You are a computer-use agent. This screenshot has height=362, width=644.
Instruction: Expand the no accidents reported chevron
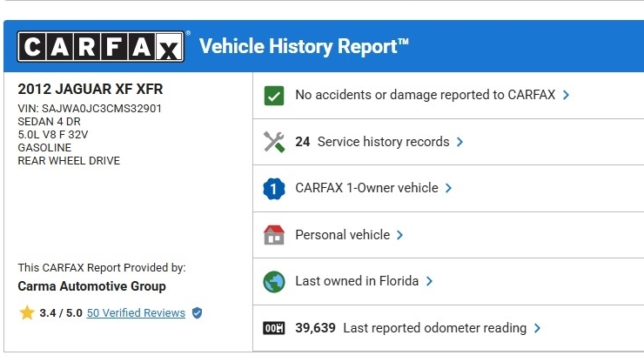click(567, 95)
